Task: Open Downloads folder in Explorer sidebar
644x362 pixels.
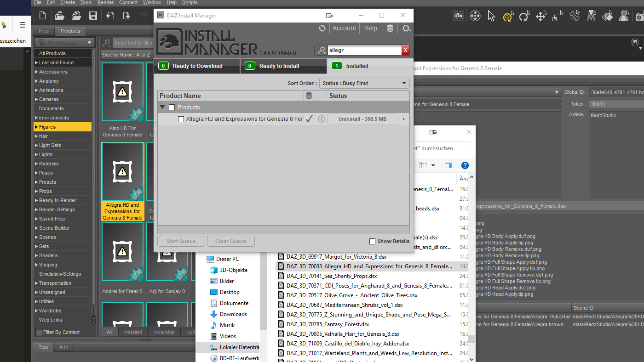Action: point(233,314)
